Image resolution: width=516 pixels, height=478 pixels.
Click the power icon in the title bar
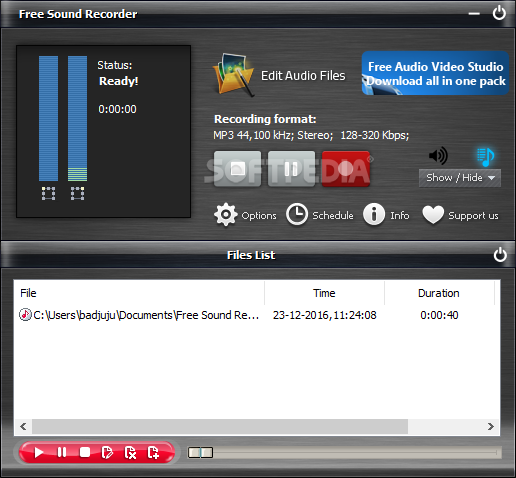(x=499, y=13)
